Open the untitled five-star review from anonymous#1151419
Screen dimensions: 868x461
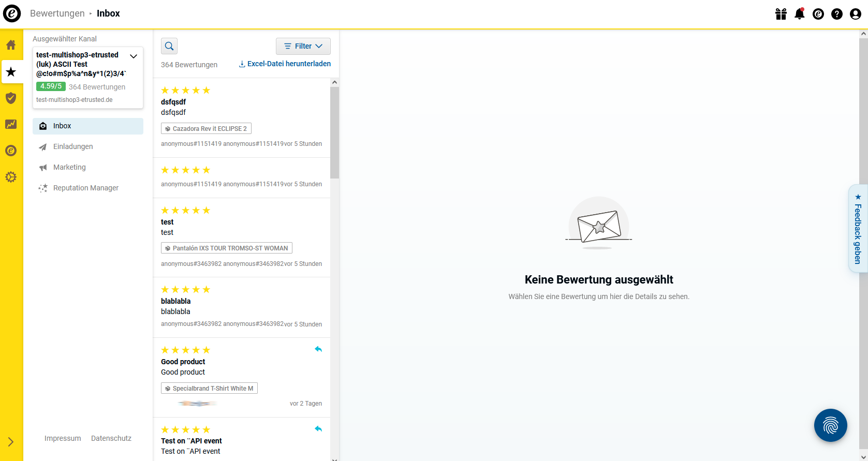tap(241, 177)
